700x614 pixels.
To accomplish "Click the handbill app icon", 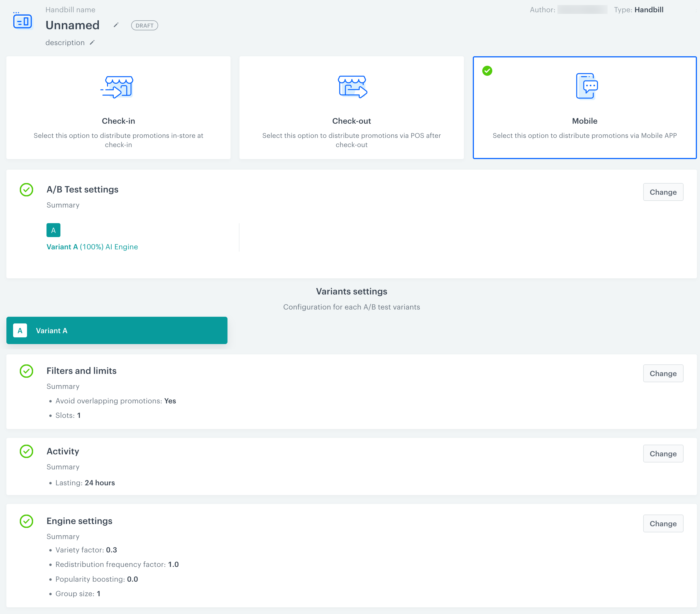I will pos(22,21).
